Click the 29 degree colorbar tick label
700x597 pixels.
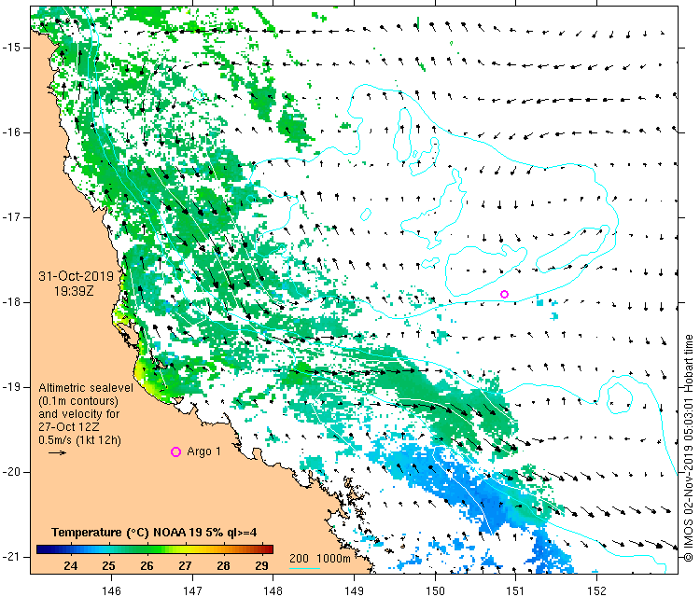[261, 566]
